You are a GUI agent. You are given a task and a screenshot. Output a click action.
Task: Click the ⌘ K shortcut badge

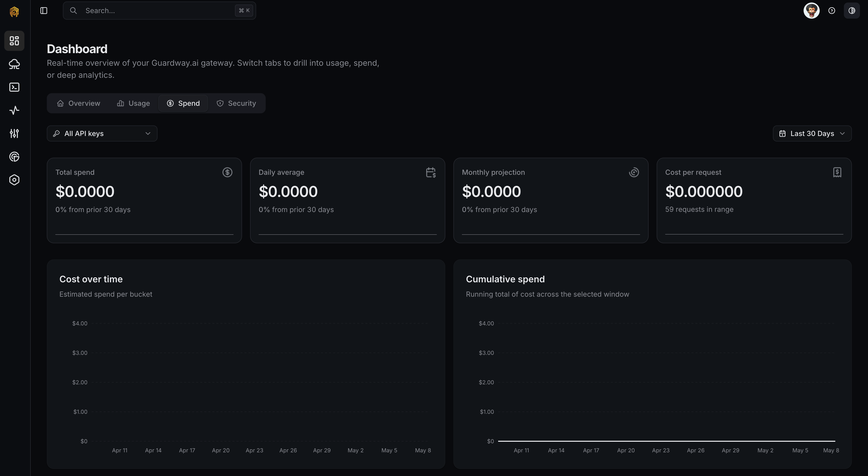click(x=244, y=11)
